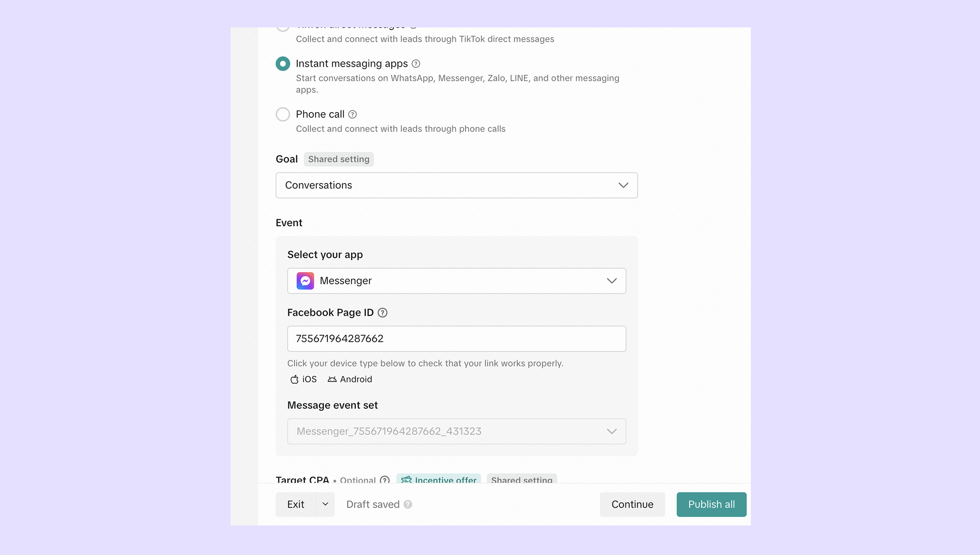Click Facebook Page ID help icon
This screenshot has width=980, height=555.
coord(383,312)
